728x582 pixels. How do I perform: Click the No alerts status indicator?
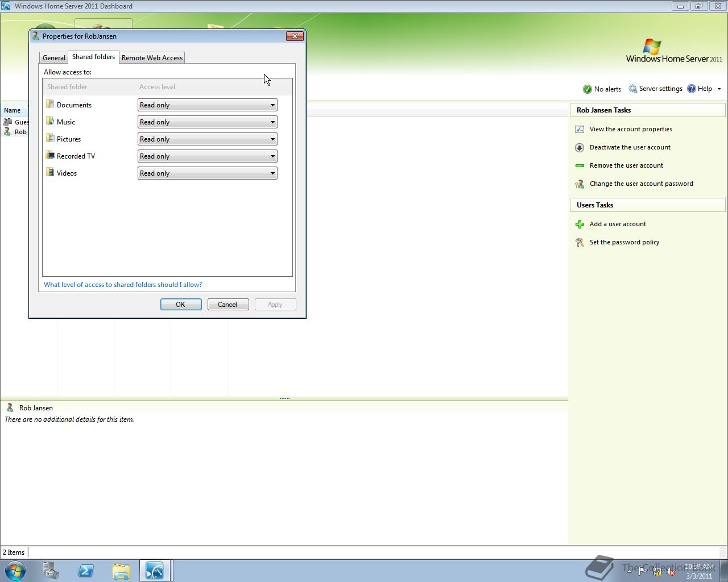[602, 89]
